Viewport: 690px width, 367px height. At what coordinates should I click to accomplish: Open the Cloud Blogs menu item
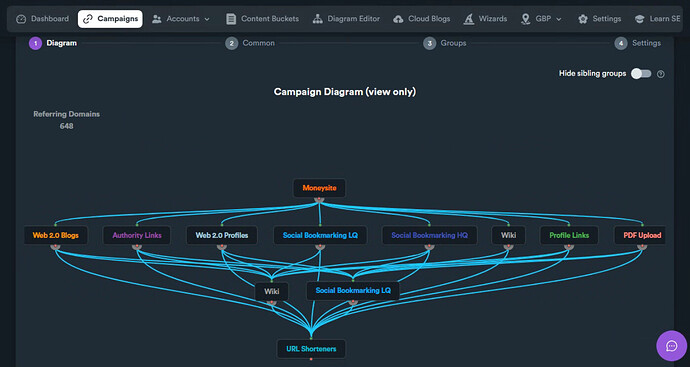[x=422, y=19]
